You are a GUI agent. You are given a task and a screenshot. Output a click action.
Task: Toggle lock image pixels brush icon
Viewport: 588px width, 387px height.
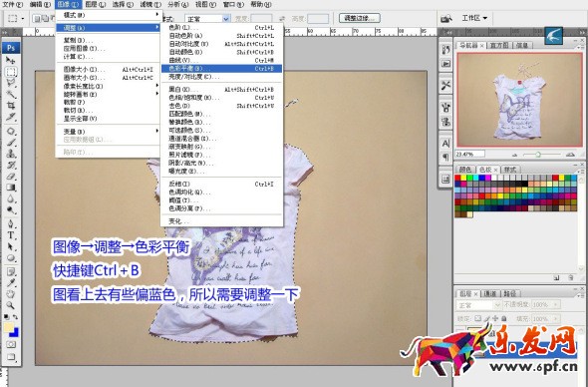tap(486, 318)
